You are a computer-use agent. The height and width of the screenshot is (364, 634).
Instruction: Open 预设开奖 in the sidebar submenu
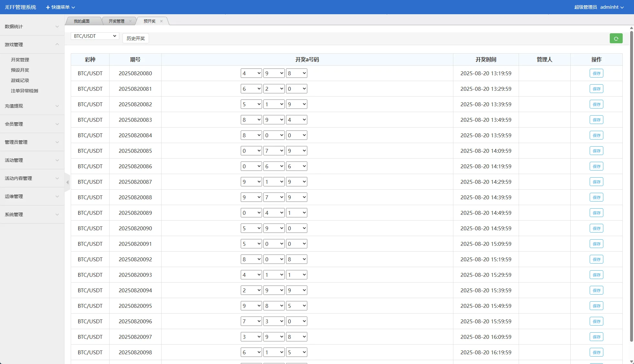click(20, 70)
